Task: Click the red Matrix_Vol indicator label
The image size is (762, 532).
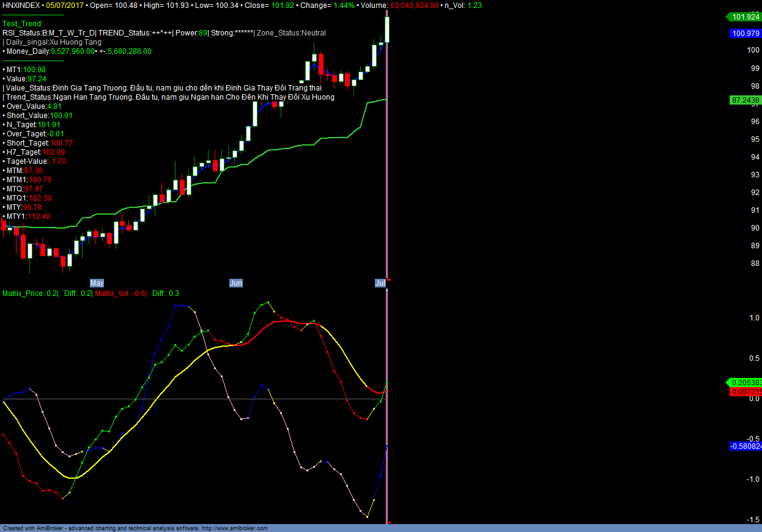Action: pos(120,294)
